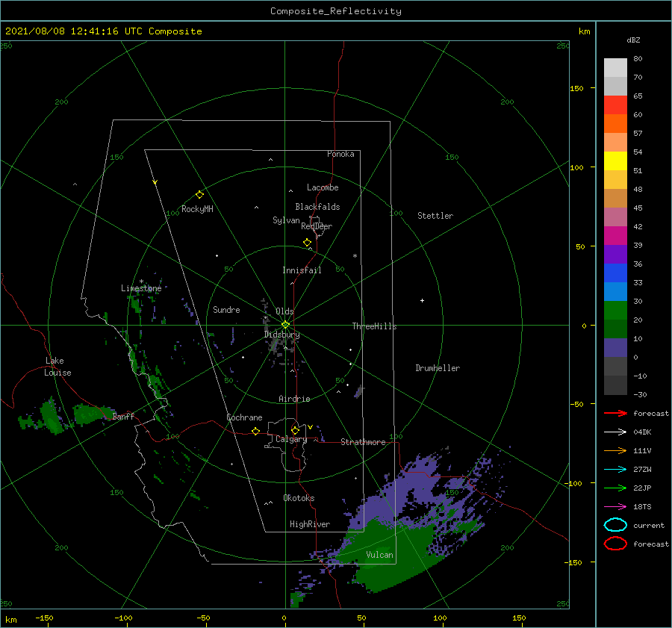Click the yellow V marker east of Calgary
The height and width of the screenshot is (628, 672).
click(310, 427)
